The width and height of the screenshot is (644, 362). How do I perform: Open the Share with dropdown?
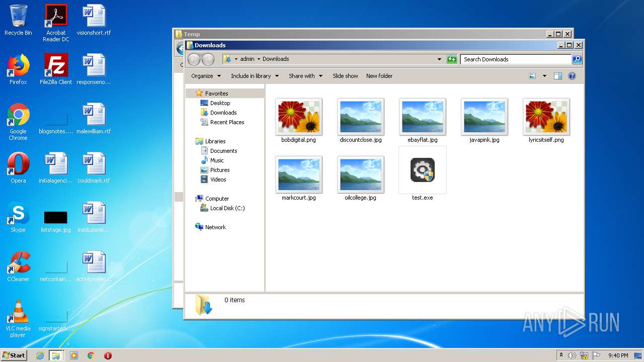[x=305, y=76]
